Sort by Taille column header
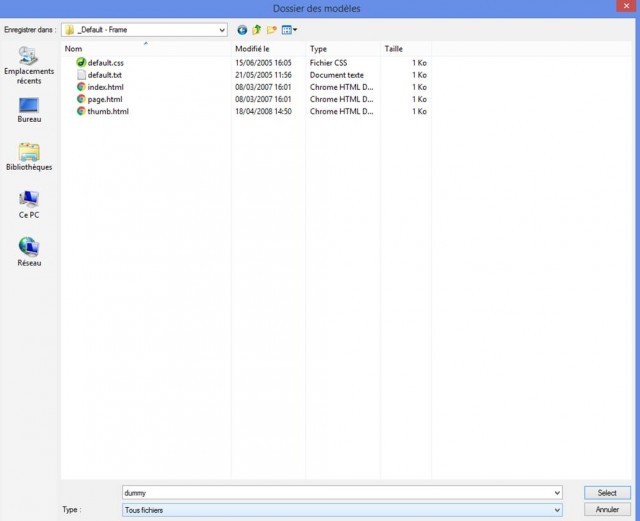Screen dimensions: 640x521 [406, 49]
